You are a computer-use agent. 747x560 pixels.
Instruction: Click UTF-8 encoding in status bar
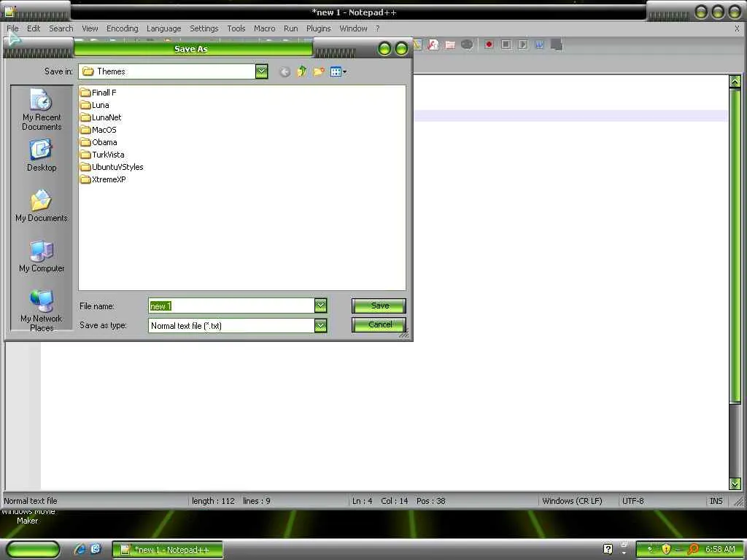(x=632, y=501)
